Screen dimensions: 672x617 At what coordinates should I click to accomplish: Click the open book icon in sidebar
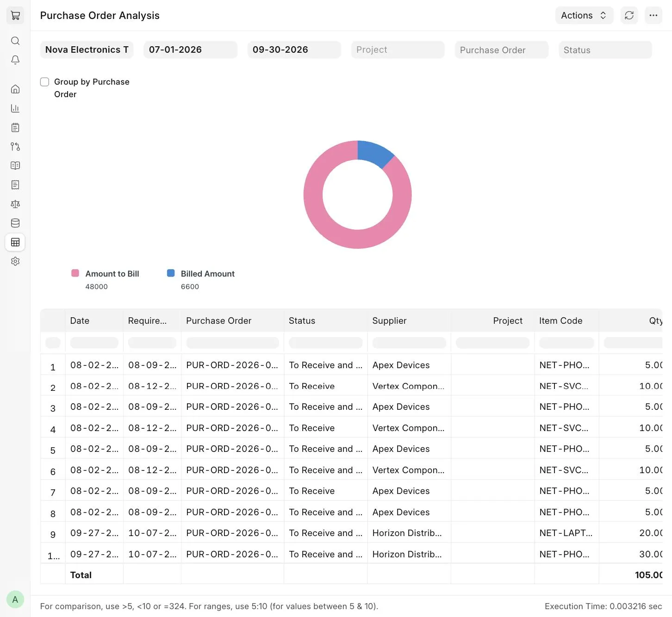[x=15, y=166]
